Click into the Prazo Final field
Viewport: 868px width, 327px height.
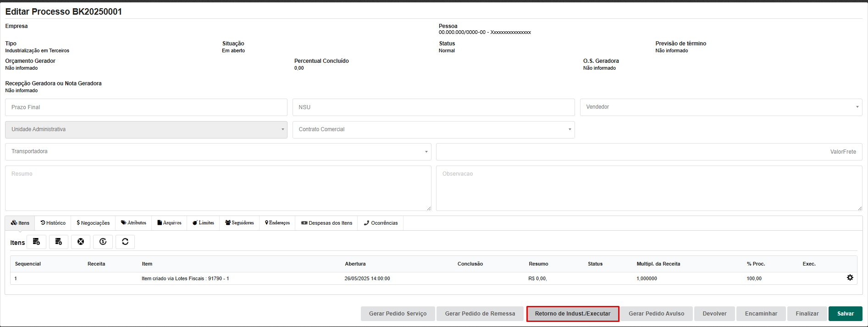146,107
